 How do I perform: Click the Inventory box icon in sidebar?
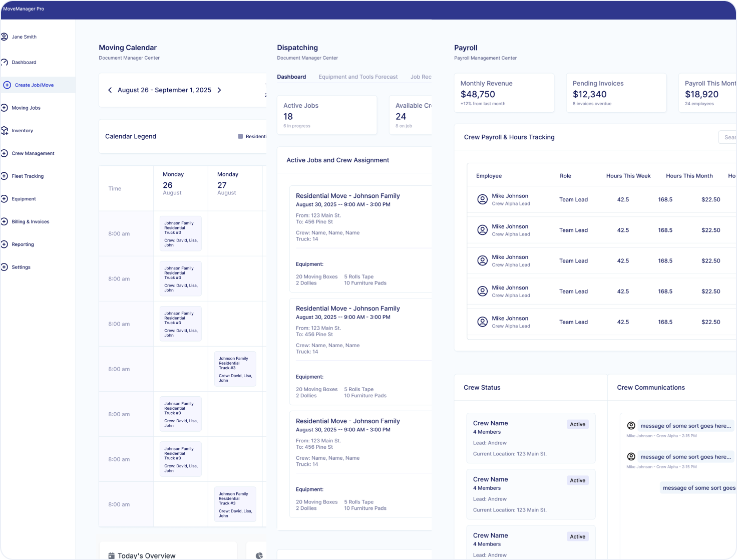tap(5, 131)
